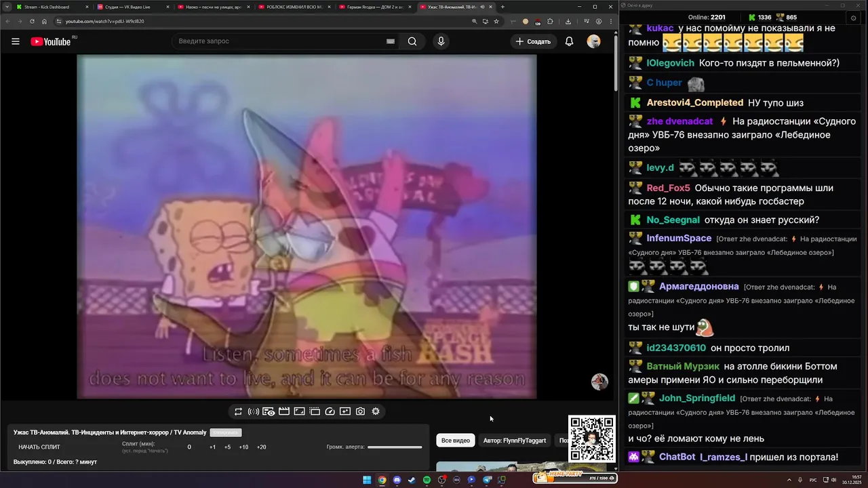Click the screen-with-eye toolbar icon

click(x=269, y=411)
